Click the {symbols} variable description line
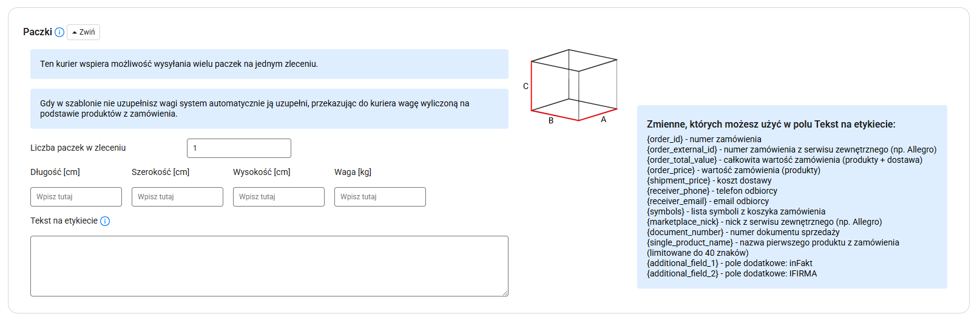The image size is (980, 322). click(736, 211)
